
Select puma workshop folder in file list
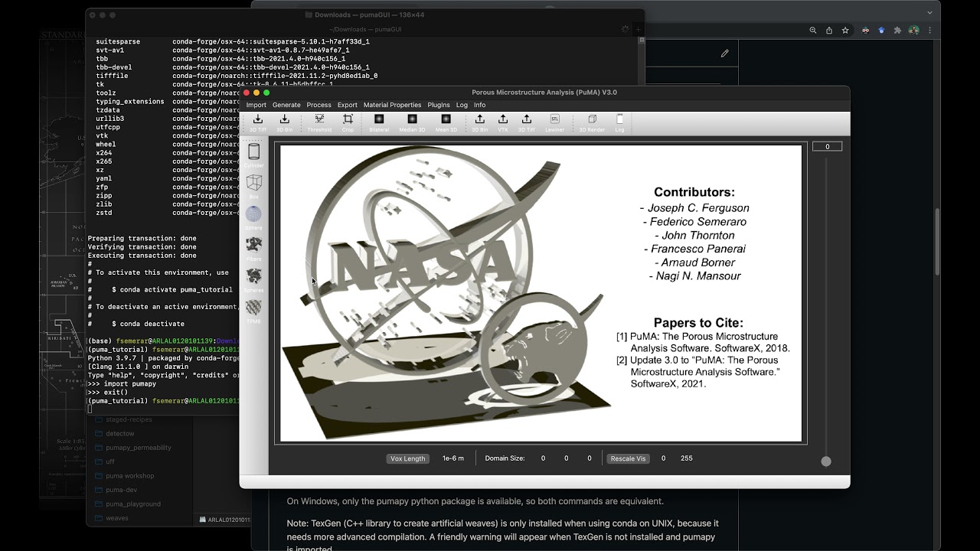pos(129,476)
